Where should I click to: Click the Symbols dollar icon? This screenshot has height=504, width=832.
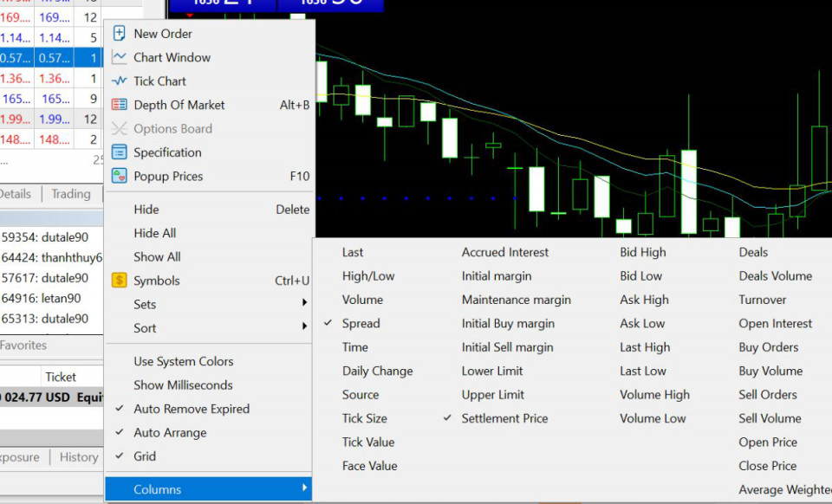tap(120, 281)
